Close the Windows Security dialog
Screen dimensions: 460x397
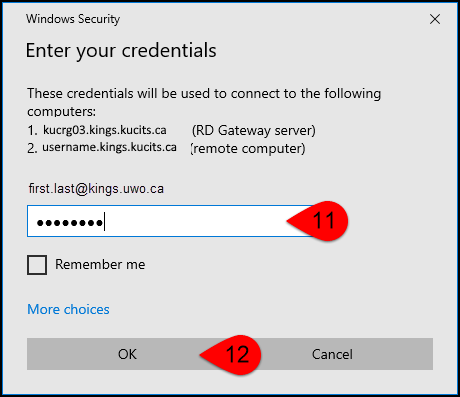click(435, 19)
